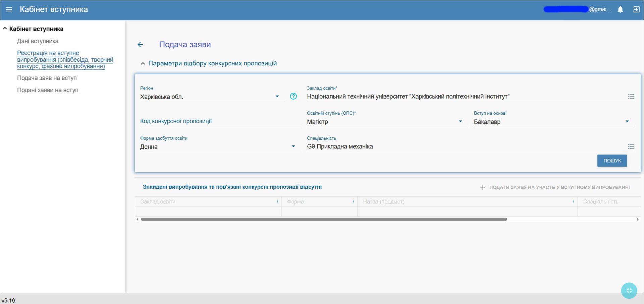The width and height of the screenshot is (644, 304).
Task: Click the back arrow next to Подача заяви
Action: (140, 45)
